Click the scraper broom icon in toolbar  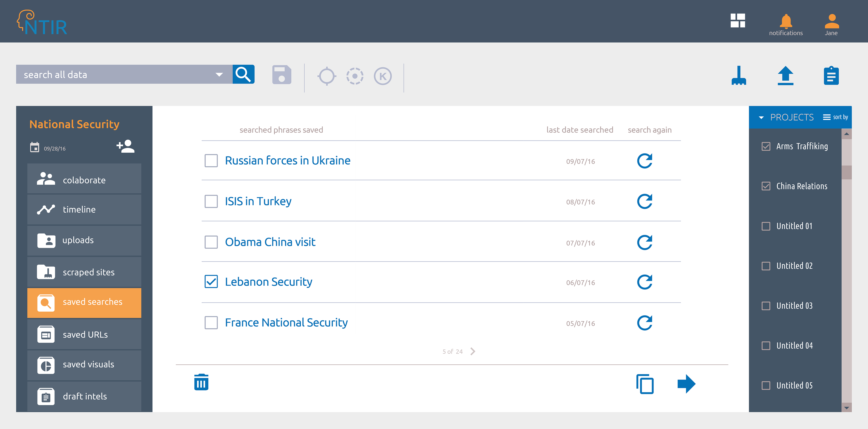(x=739, y=75)
